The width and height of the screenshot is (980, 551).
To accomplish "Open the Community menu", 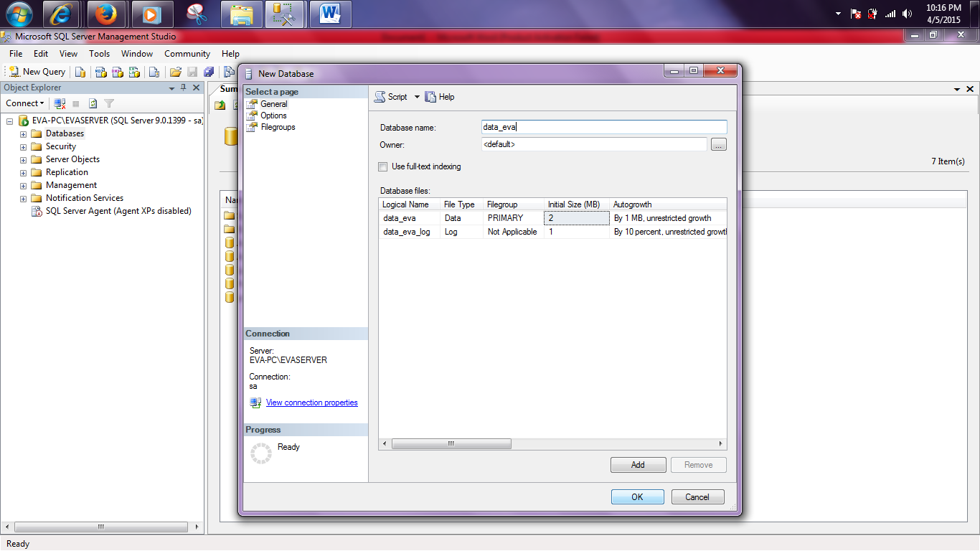I will pyautogui.click(x=187, y=54).
